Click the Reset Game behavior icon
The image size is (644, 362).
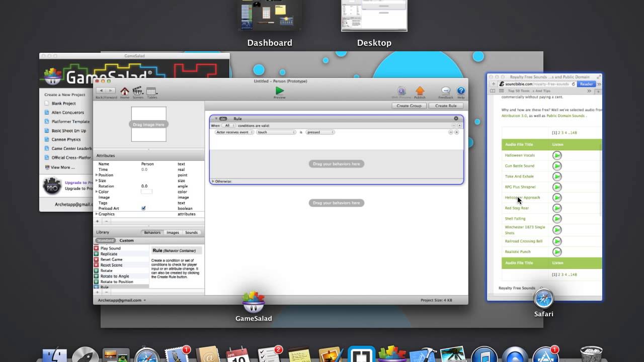click(x=96, y=259)
